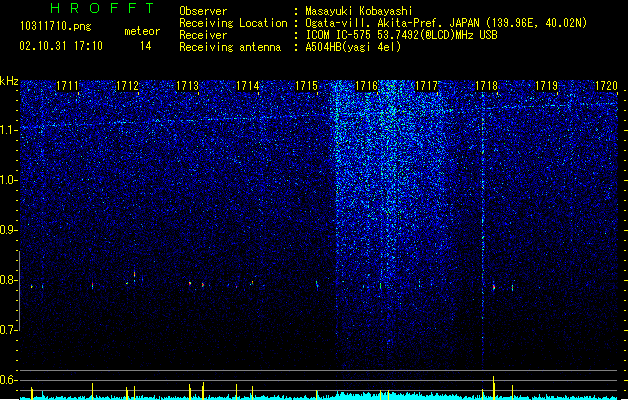The width and height of the screenshot is (629, 400).
Task: Click time marker 1719
Action: coord(546,86)
